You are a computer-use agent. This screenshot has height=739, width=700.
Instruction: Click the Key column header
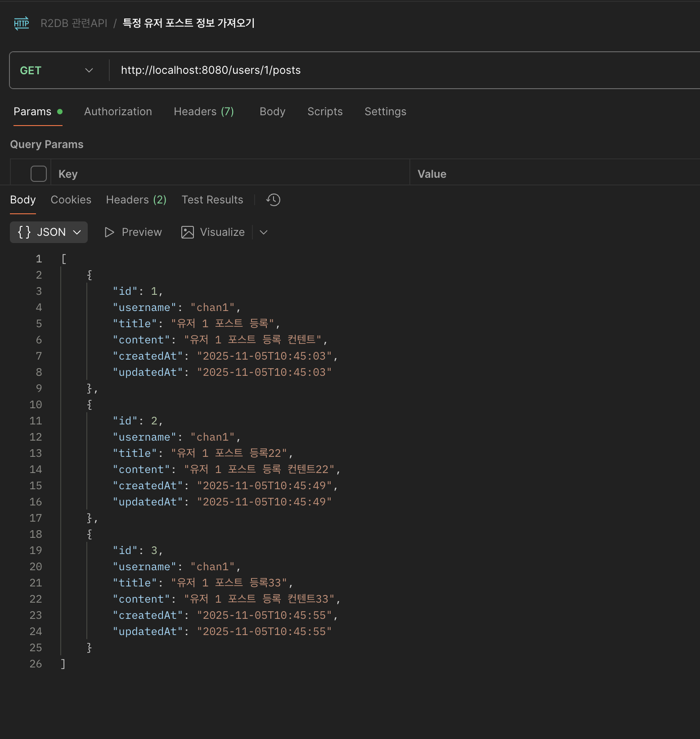68,174
